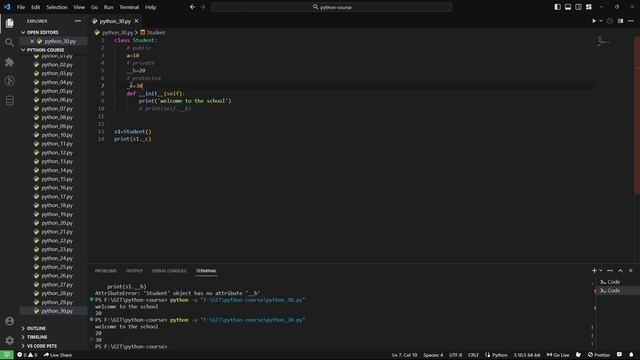Close the terminal panel
Viewport: 640px width, 360px height.
(631, 271)
